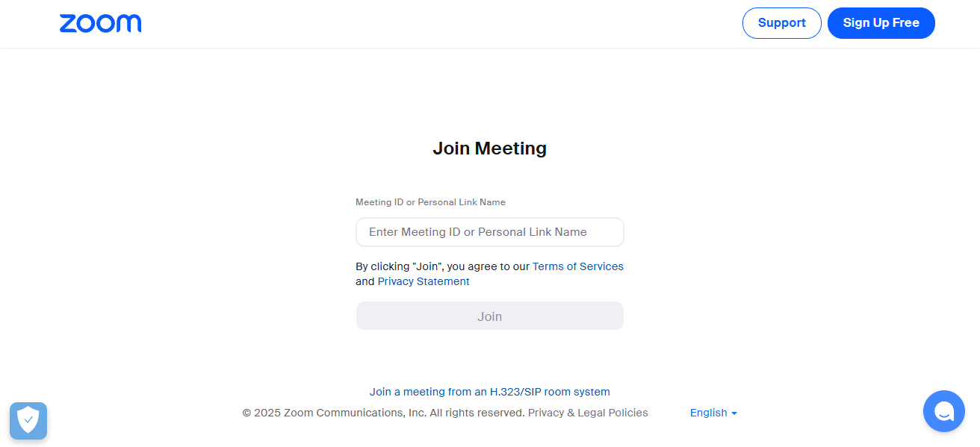The image size is (980, 447).
Task: Click the smile shape inside chat bubble
Action: [944, 413]
